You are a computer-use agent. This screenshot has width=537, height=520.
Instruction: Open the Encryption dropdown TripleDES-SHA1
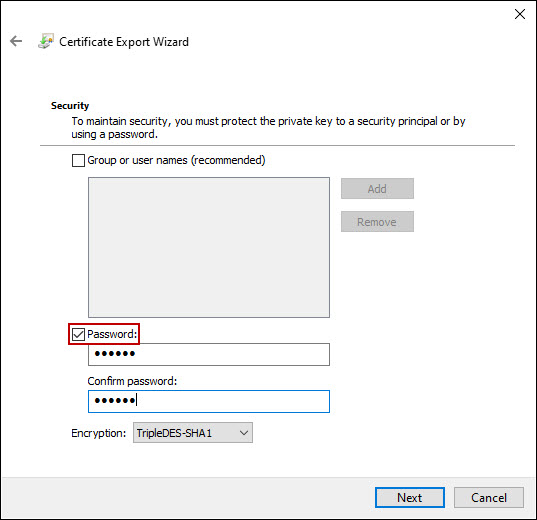pyautogui.click(x=193, y=433)
